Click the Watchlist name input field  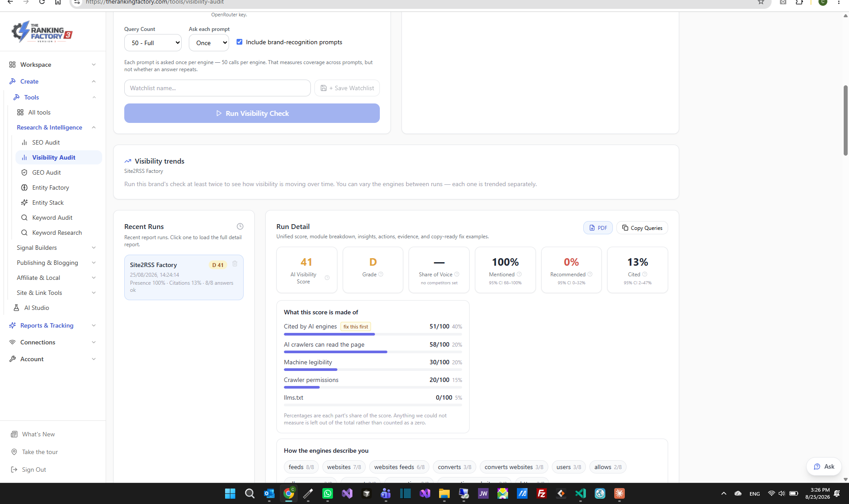click(218, 88)
